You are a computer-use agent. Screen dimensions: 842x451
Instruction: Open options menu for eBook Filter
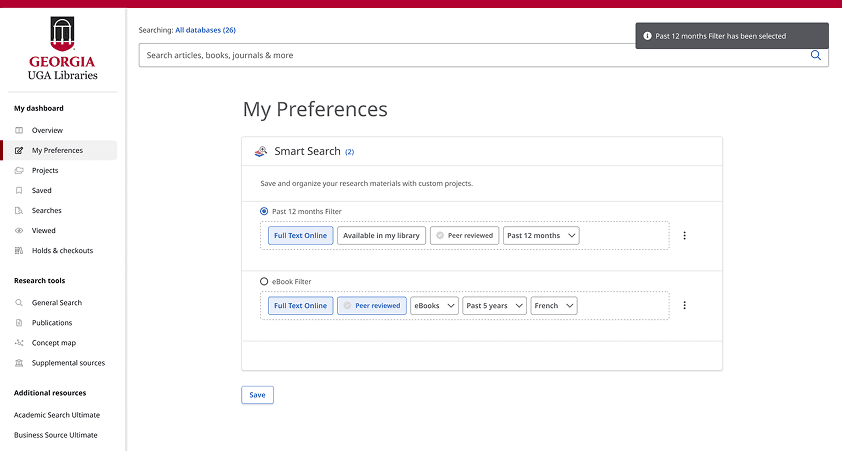coord(685,306)
